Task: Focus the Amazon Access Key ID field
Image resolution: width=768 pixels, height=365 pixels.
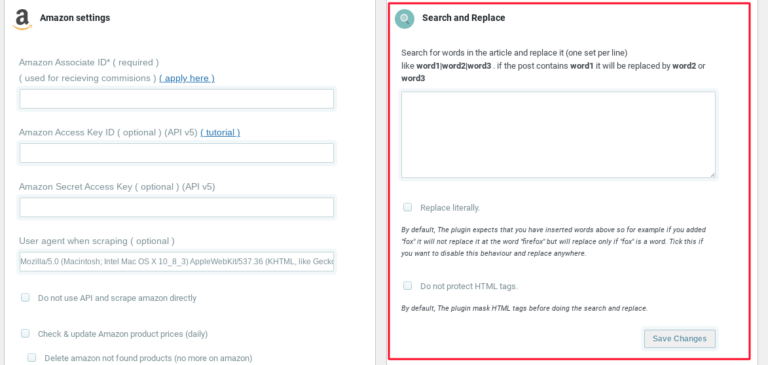Action: pos(176,153)
